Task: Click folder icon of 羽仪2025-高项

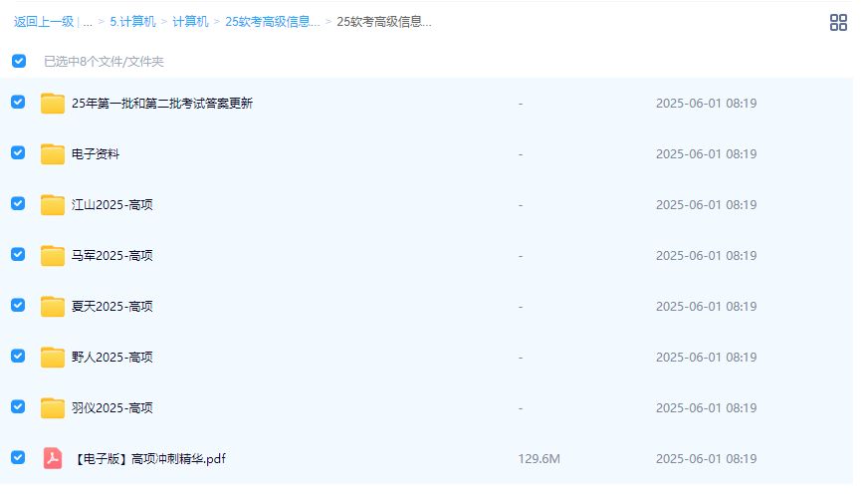Action: [x=53, y=408]
